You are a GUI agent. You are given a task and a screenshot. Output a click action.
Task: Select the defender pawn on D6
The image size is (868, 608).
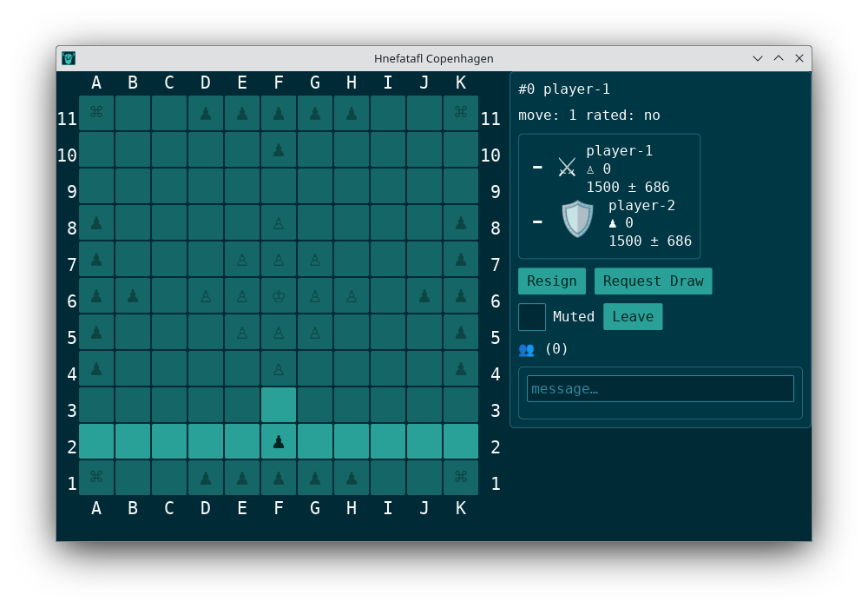click(x=206, y=297)
